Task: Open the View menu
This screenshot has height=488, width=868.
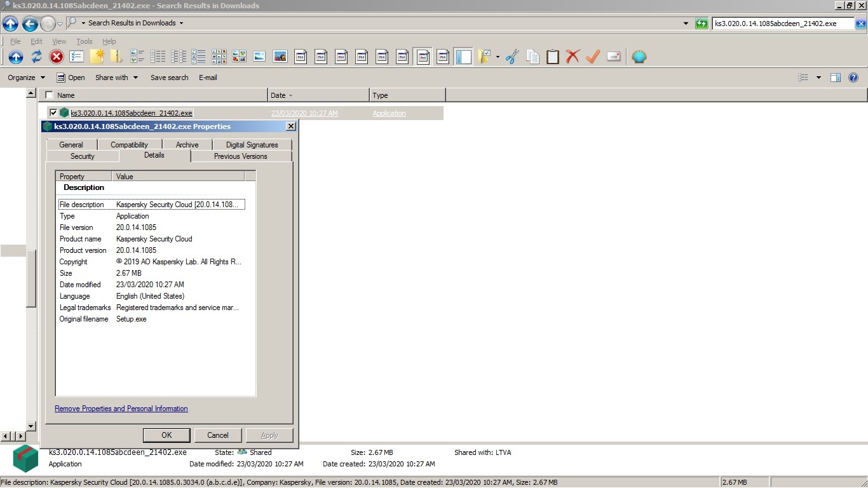Action: [59, 41]
